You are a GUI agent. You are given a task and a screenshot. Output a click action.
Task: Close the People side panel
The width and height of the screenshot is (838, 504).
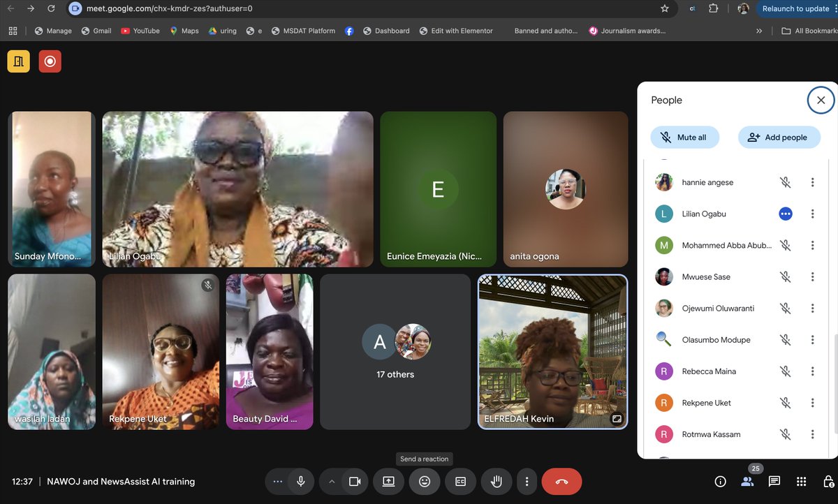(821, 100)
